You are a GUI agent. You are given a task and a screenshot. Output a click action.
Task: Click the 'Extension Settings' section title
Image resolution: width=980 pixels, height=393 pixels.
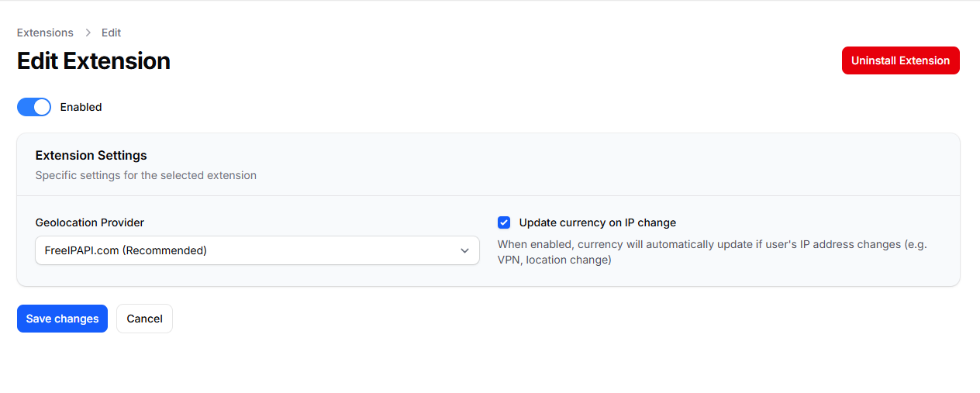pyautogui.click(x=91, y=155)
